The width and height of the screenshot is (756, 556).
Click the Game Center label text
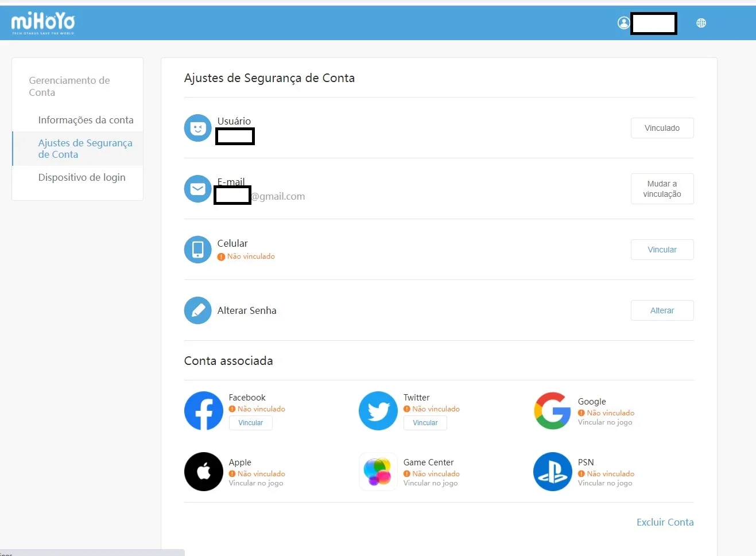pyautogui.click(x=428, y=462)
